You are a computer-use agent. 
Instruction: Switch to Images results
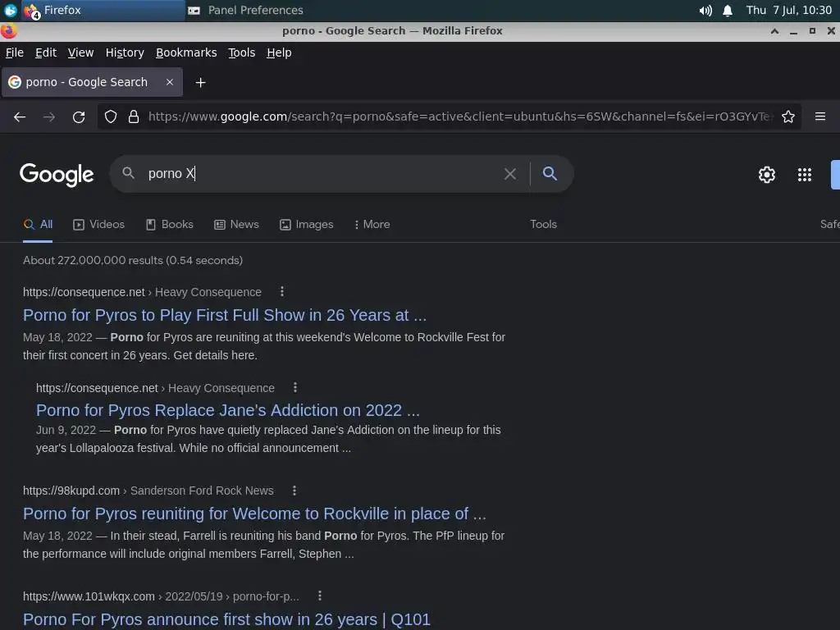click(x=307, y=225)
